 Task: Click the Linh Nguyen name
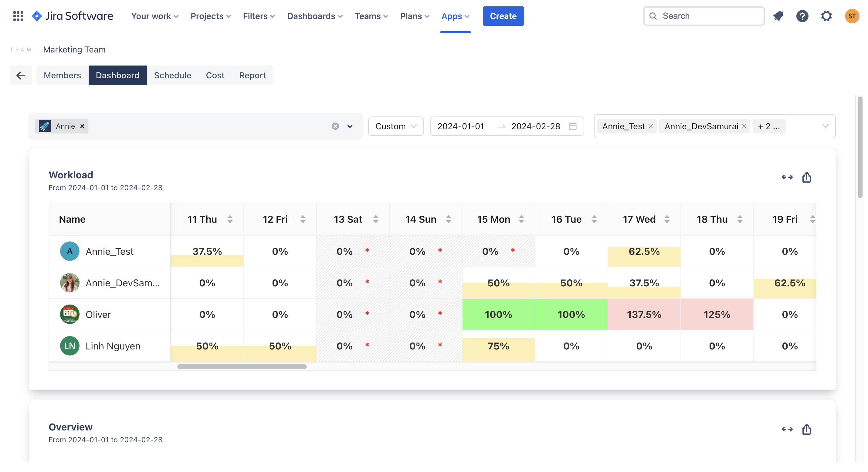tap(113, 346)
